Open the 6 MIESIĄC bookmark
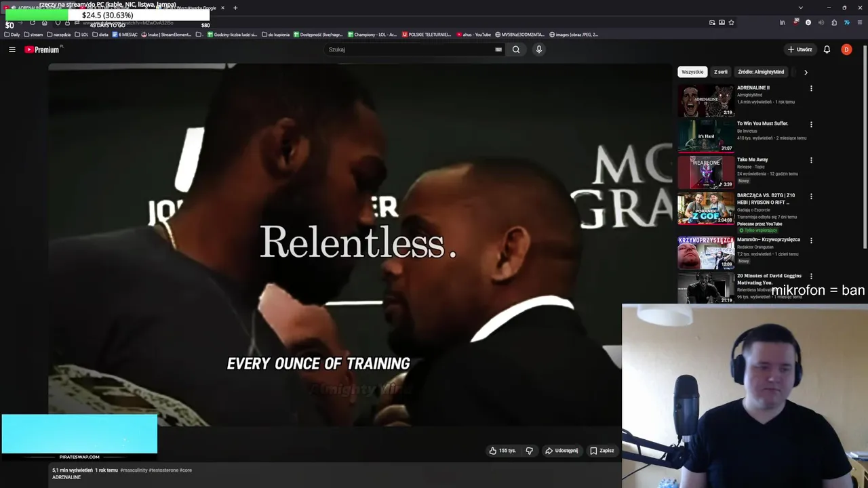This screenshot has height=488, width=868. click(125, 35)
